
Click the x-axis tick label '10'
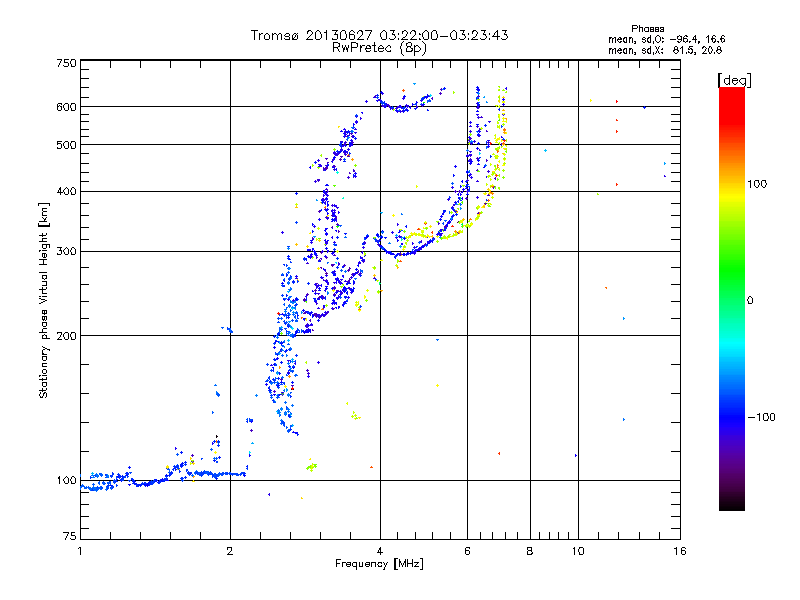(578, 551)
